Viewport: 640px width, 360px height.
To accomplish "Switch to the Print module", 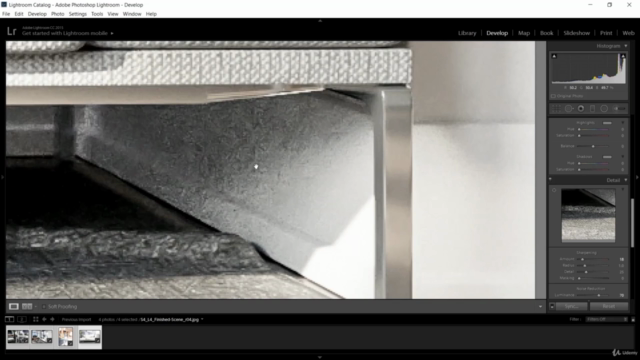I will (x=606, y=33).
